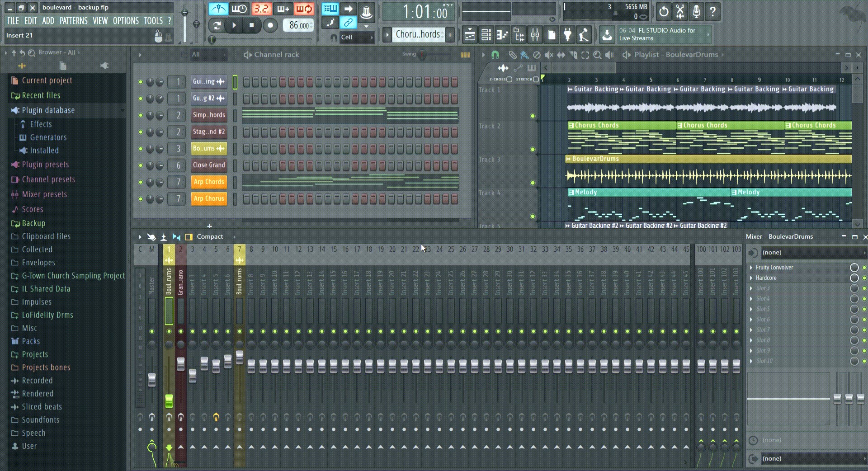Select the Zoom tool in Playlist toolbar
This screenshot has height=471, width=868.
[x=597, y=55]
